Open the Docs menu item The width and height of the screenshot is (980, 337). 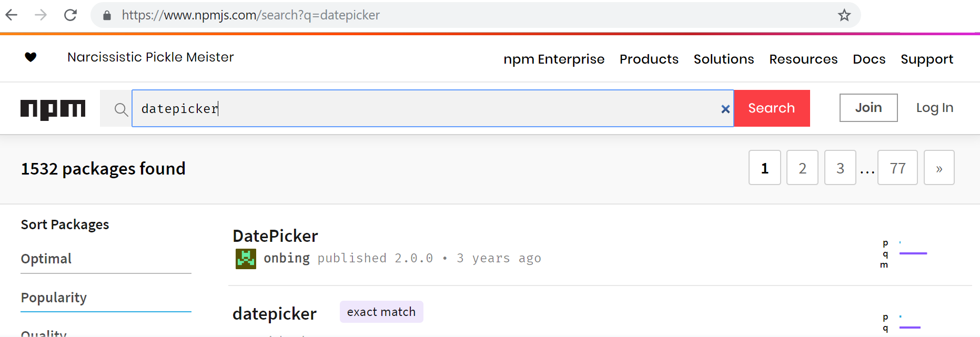(x=869, y=59)
